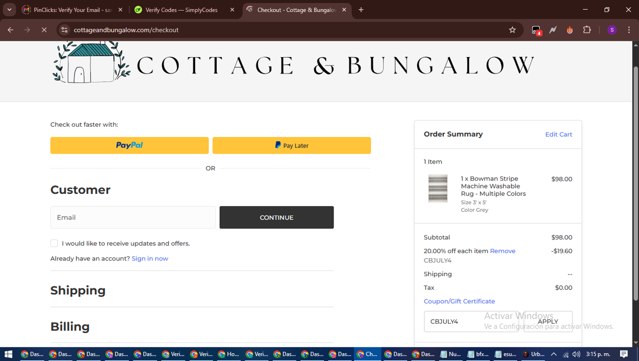Focus the Email input field
Screen dimensions: 639x361
[x=133, y=217]
